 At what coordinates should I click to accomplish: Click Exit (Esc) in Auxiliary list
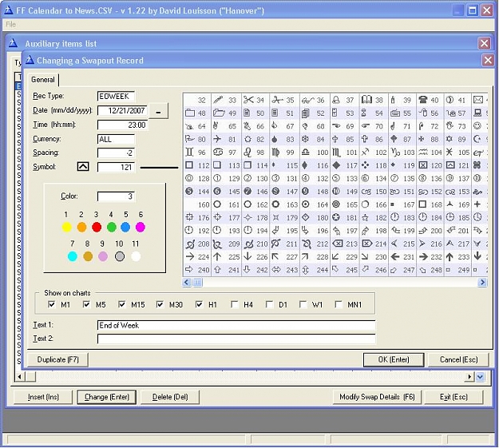pos(453,397)
